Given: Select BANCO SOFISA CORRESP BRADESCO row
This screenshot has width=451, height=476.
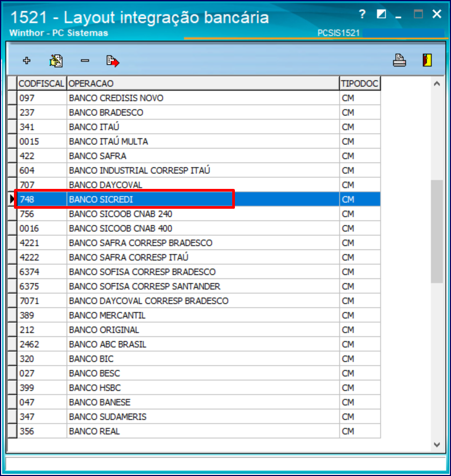Looking at the screenshot, I should (198, 272).
